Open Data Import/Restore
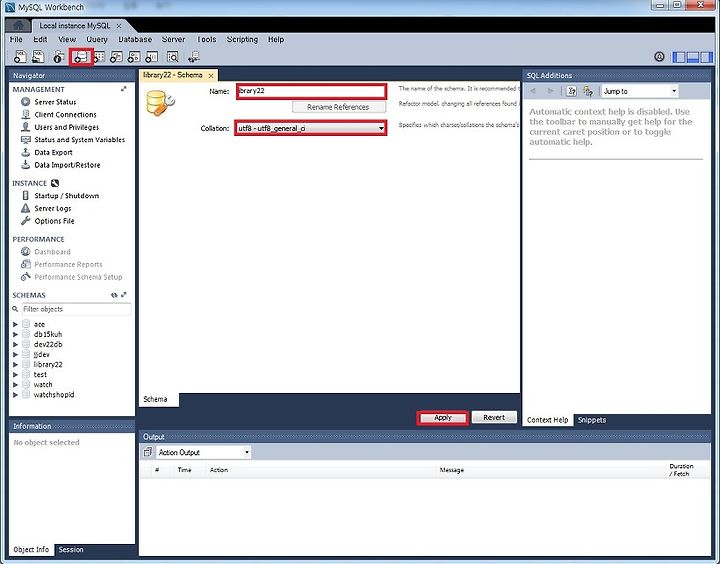720x564 pixels. coord(67,165)
